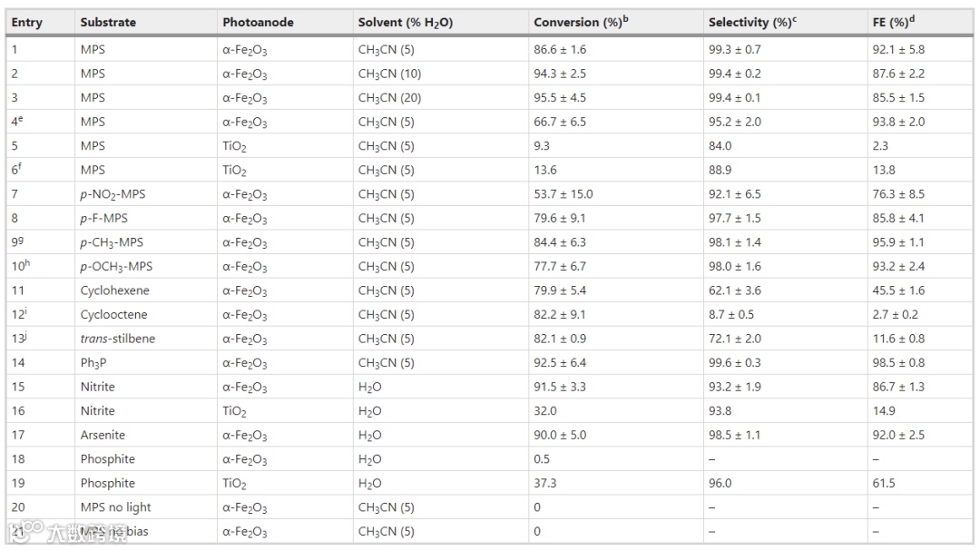The image size is (980, 551).
Task: Click the FE value 98.5 ± 0.8
Action: [x=898, y=363]
